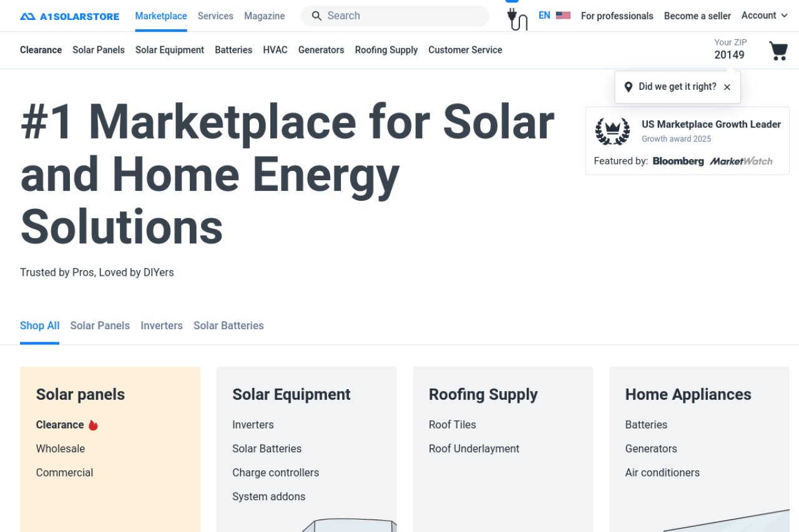Viewport: 799px width, 532px height.
Task: Select the Solar Batteries tab
Action: [x=228, y=326]
